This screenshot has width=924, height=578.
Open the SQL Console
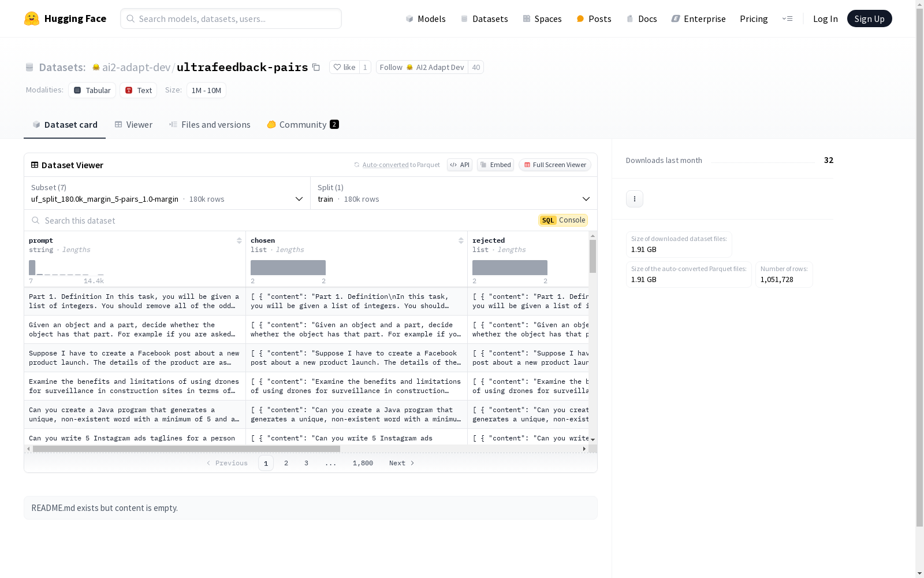(x=563, y=220)
